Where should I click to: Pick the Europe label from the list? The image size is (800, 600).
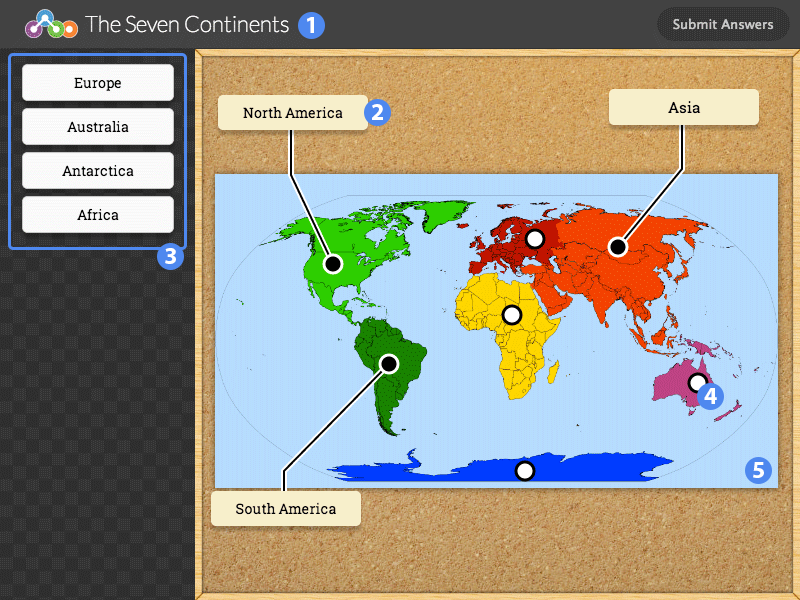98,83
